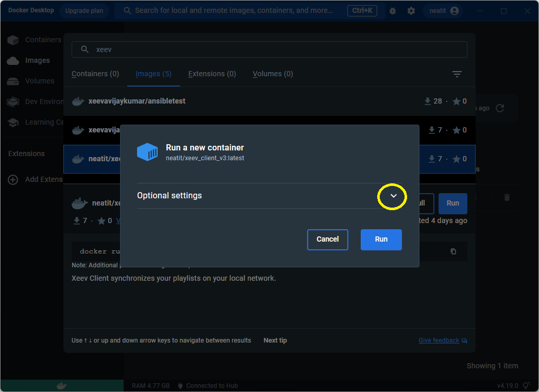The image size is (539, 392).
Task: Open the Settings gear icon
Action: (411, 11)
